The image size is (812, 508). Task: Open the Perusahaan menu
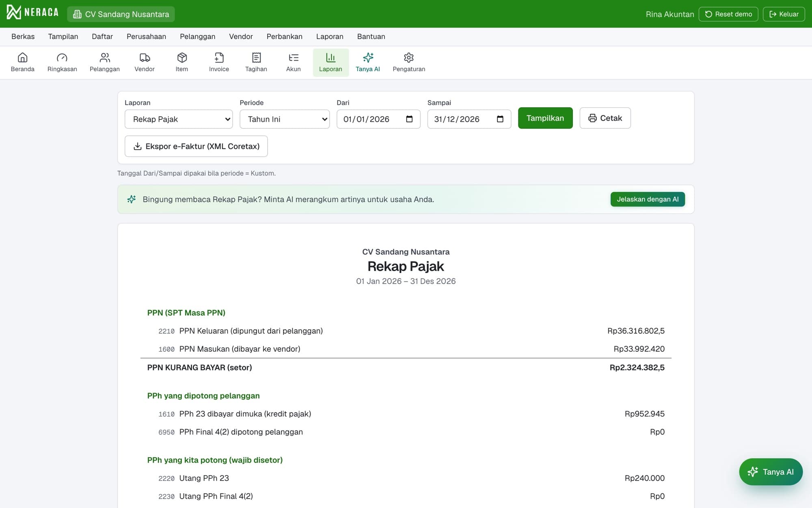(146, 37)
